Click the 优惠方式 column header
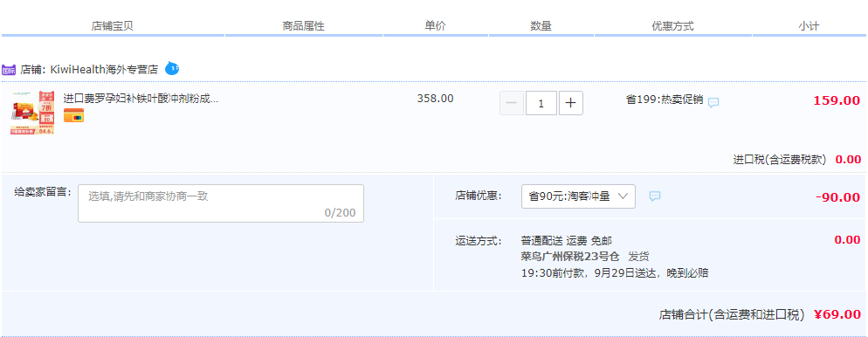The width and height of the screenshot is (868, 337). tap(672, 26)
